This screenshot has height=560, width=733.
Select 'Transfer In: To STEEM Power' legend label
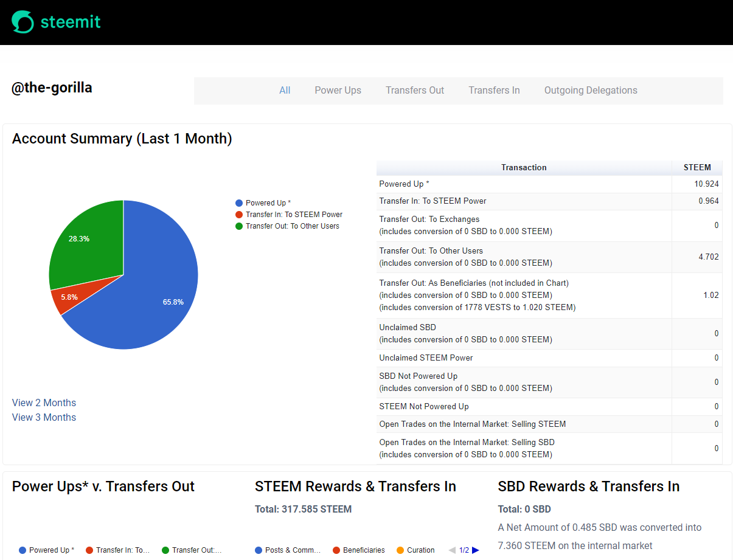(x=294, y=215)
